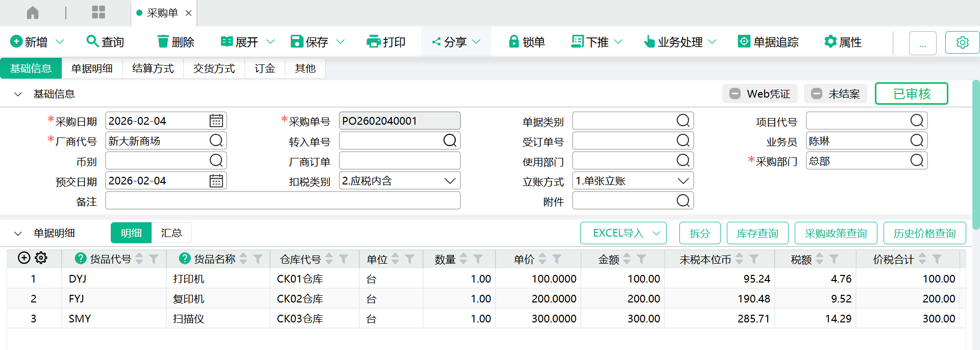
Task: Click the 历史价格查询 button
Action: pos(924,234)
